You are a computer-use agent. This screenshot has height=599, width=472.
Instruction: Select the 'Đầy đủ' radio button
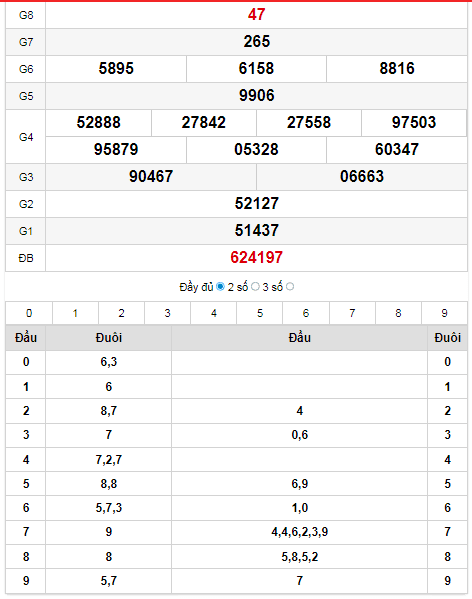point(220,287)
